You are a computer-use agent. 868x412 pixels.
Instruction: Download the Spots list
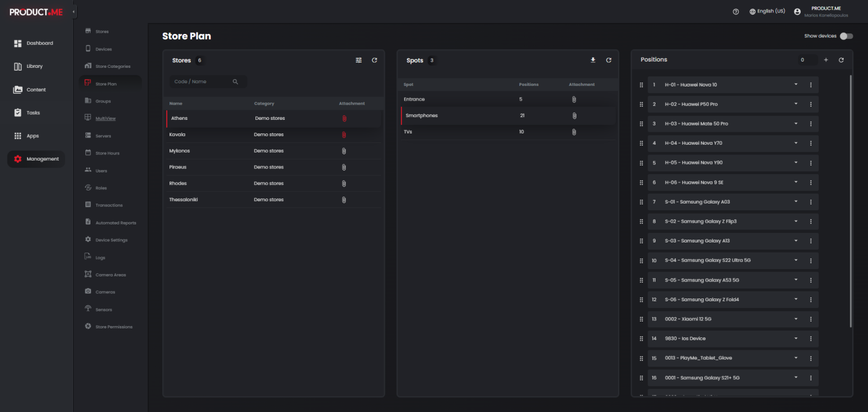pyautogui.click(x=593, y=60)
